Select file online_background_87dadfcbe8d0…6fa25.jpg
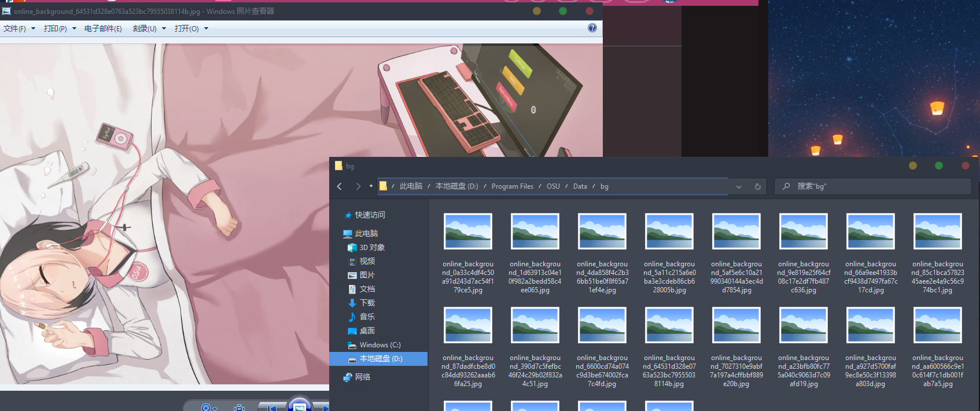Viewport: 980px width, 411px height. [x=468, y=347]
